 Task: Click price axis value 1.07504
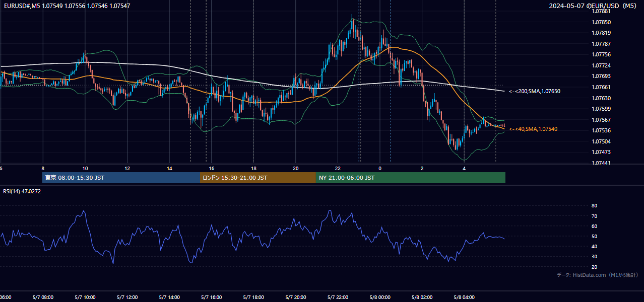pos(602,141)
